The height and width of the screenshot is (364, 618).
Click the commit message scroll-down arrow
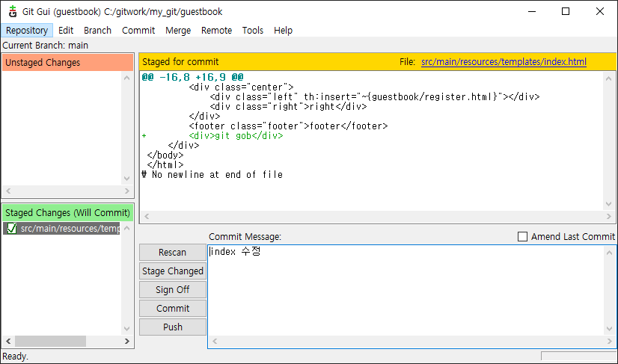click(x=609, y=330)
